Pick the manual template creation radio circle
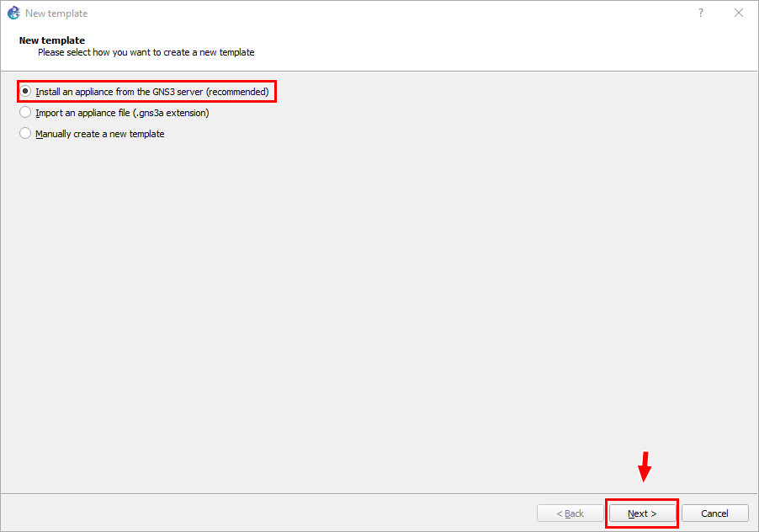Viewport: 759px width, 532px height. point(25,132)
